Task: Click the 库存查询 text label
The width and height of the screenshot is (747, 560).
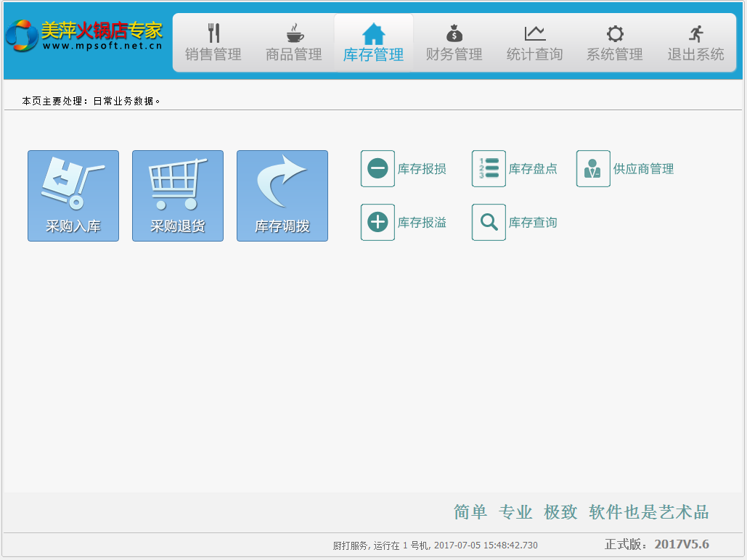Action: pyautogui.click(x=533, y=223)
